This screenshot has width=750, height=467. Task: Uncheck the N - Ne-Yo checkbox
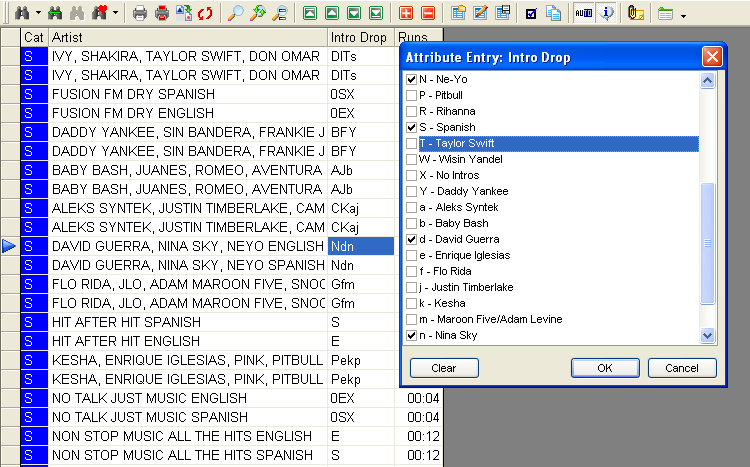point(411,79)
